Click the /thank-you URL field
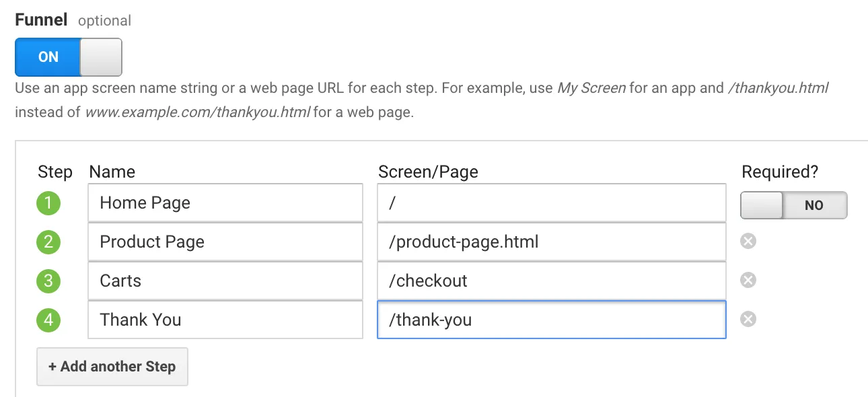Viewport: 868px width, 397px height. click(x=552, y=320)
